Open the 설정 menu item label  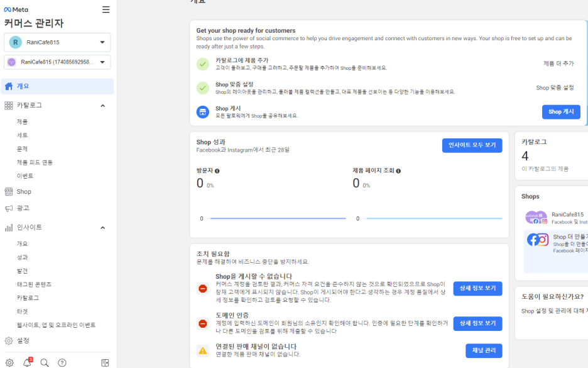click(x=23, y=340)
